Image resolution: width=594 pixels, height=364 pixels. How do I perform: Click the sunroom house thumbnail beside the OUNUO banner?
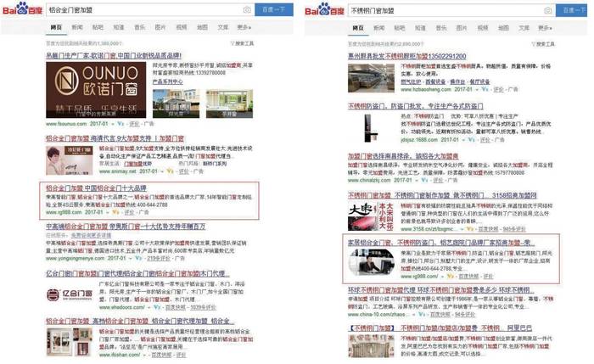[177, 104]
